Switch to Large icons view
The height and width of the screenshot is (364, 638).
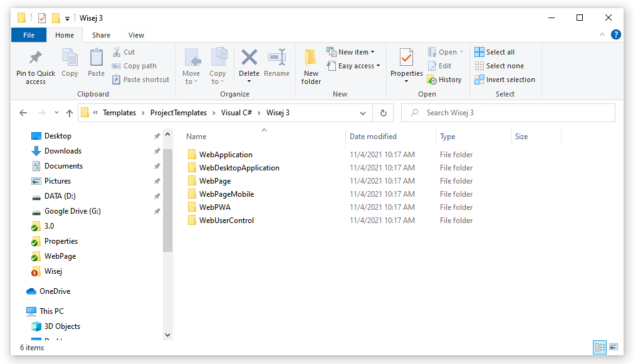point(614,347)
